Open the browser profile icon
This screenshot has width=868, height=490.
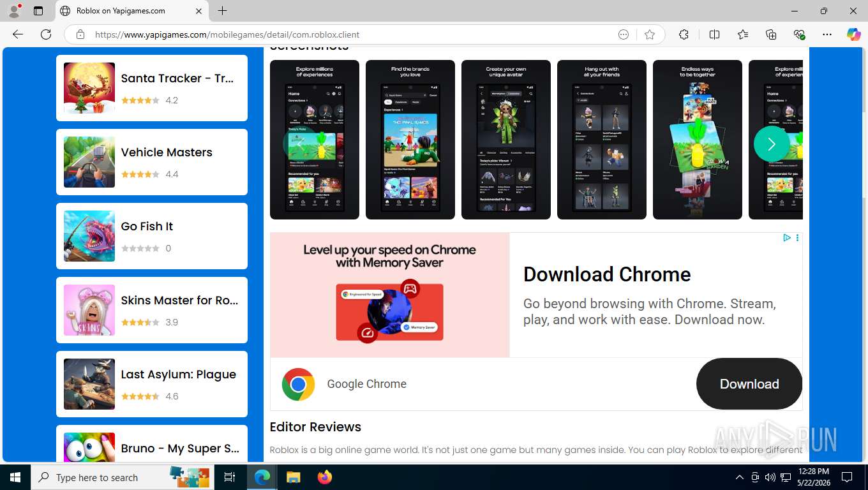[14, 11]
